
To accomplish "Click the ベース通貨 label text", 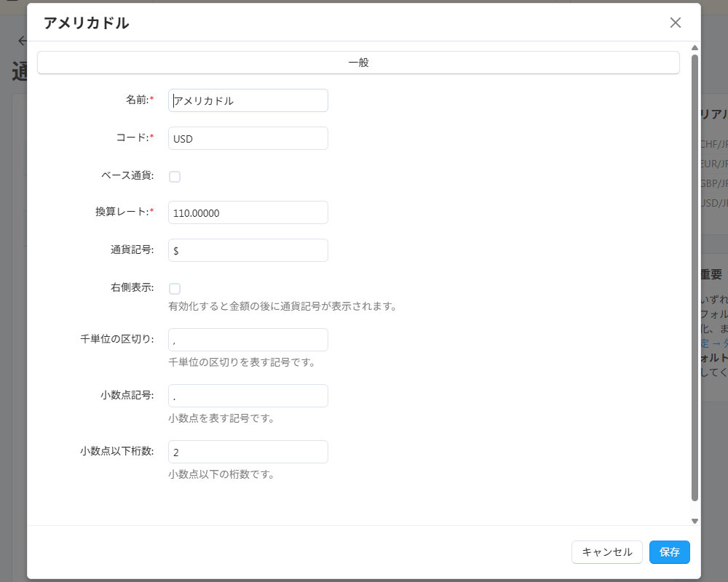I will point(127,175).
